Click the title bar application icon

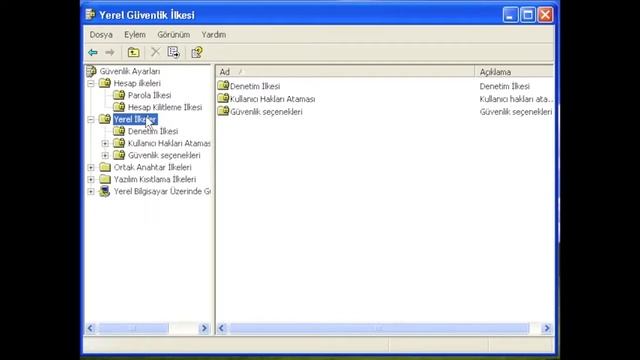90,15
